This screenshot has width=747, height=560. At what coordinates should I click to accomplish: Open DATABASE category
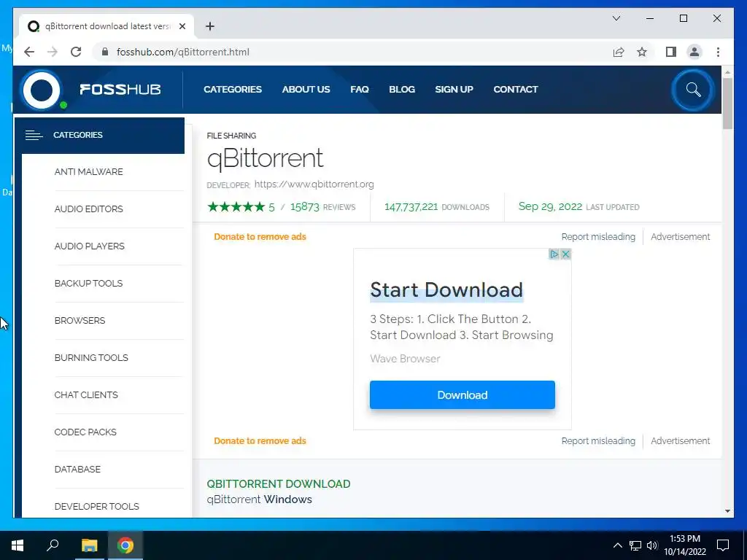click(77, 469)
